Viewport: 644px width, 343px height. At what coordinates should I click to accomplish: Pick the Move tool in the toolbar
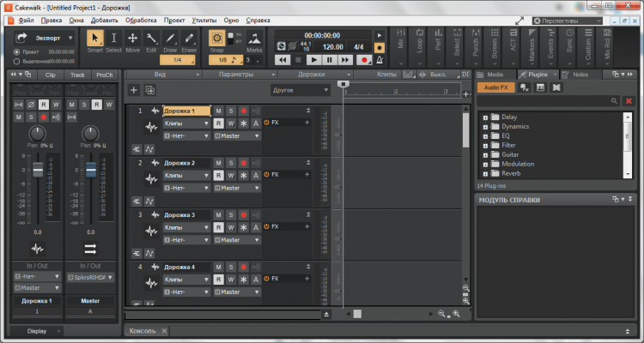(x=133, y=38)
